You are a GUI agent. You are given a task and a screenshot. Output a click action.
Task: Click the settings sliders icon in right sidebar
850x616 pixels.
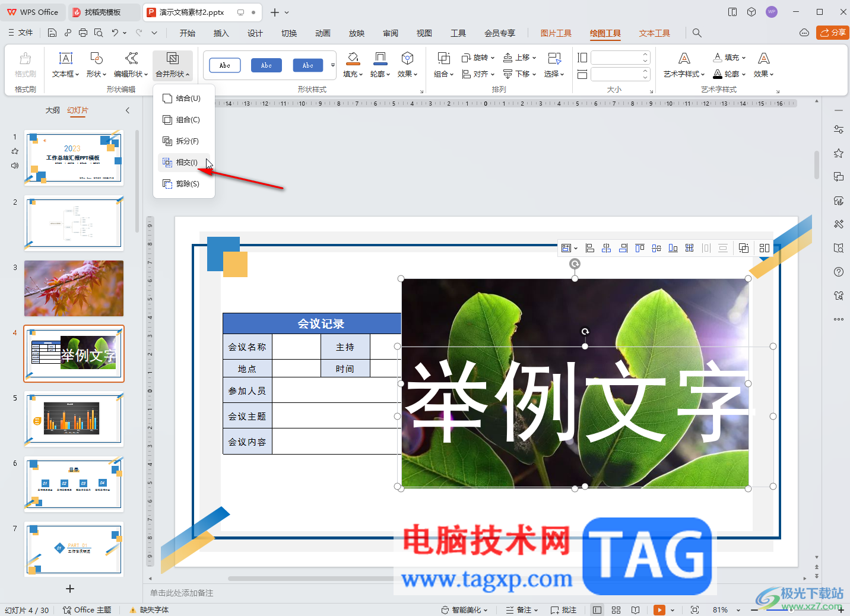click(x=839, y=129)
